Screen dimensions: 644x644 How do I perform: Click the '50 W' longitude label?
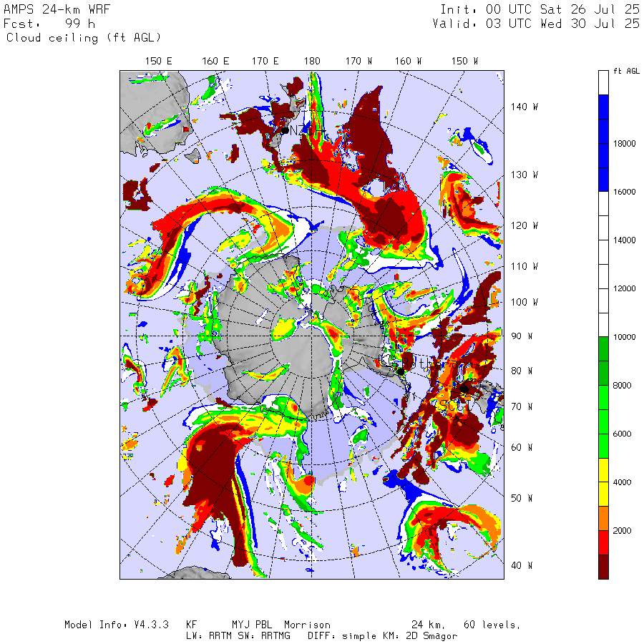[522, 498]
